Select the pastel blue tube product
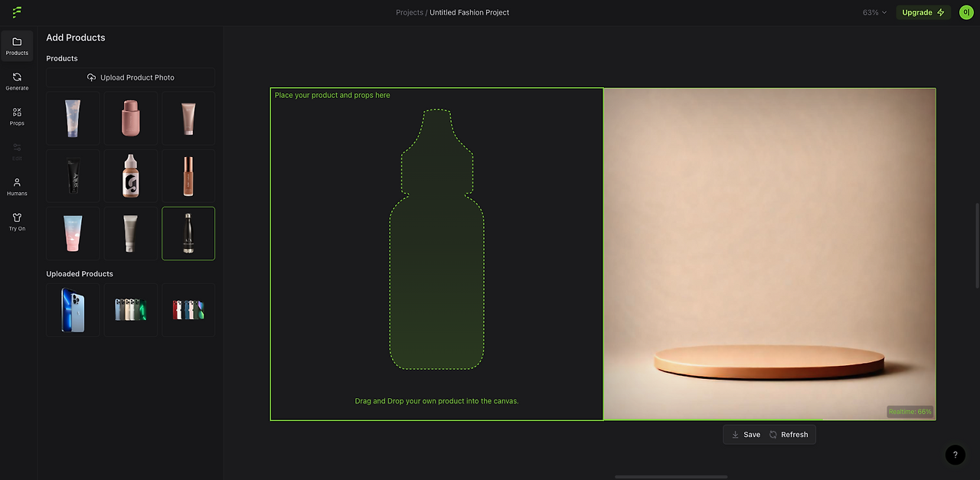 (73, 119)
